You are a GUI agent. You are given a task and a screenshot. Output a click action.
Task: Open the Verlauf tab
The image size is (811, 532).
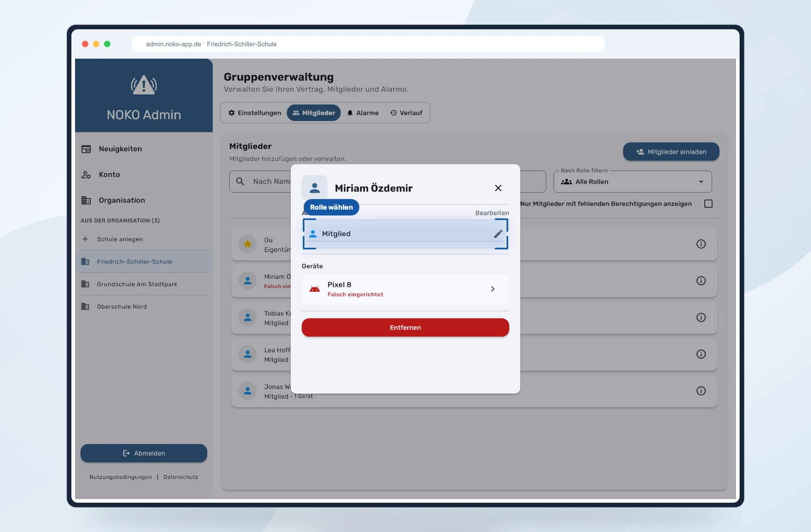pyautogui.click(x=407, y=113)
